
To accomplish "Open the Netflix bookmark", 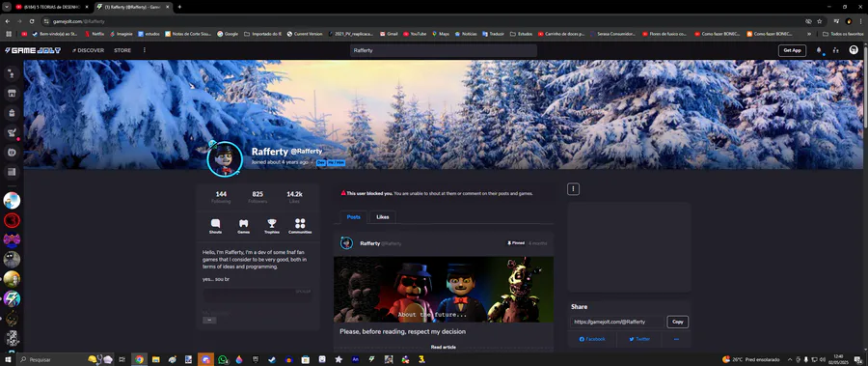I will coord(95,34).
